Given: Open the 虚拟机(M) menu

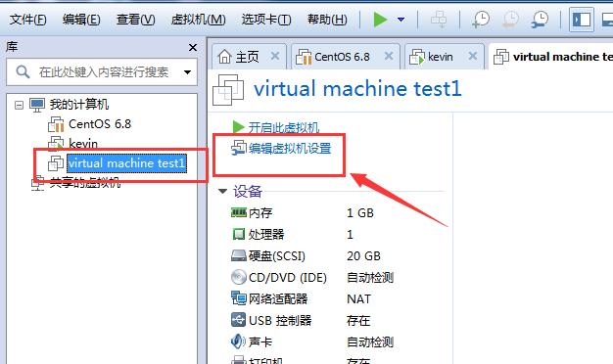Looking at the screenshot, I should [x=198, y=20].
